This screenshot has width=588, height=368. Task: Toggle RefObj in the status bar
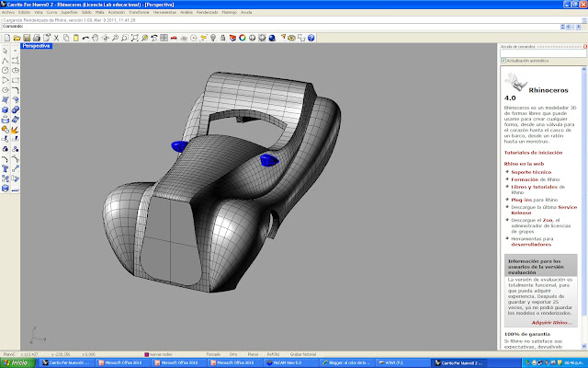tap(274, 354)
